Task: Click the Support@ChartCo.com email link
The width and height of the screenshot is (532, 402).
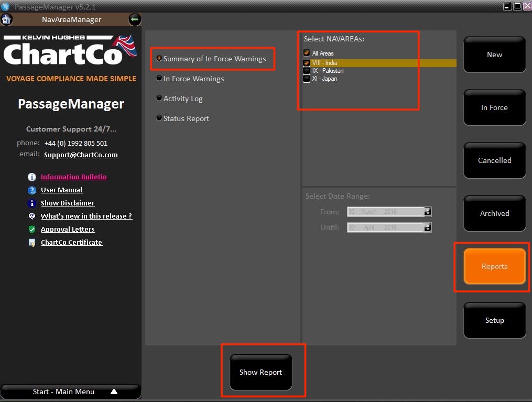Action: coord(81,155)
